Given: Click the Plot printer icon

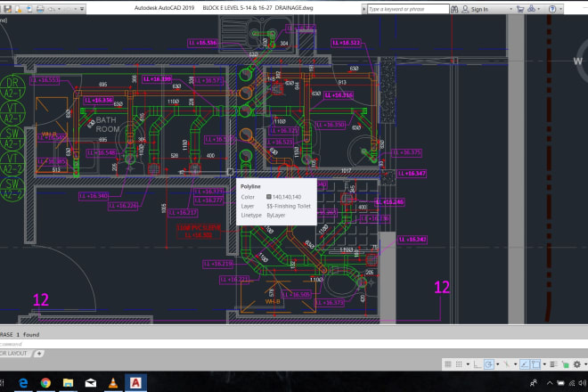Looking at the screenshot, I should coord(40,9).
